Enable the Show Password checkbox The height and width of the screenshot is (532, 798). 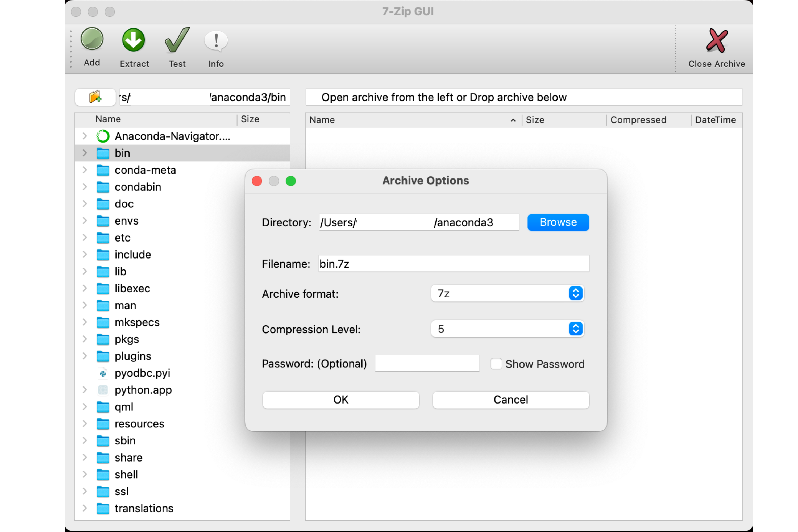pos(496,363)
